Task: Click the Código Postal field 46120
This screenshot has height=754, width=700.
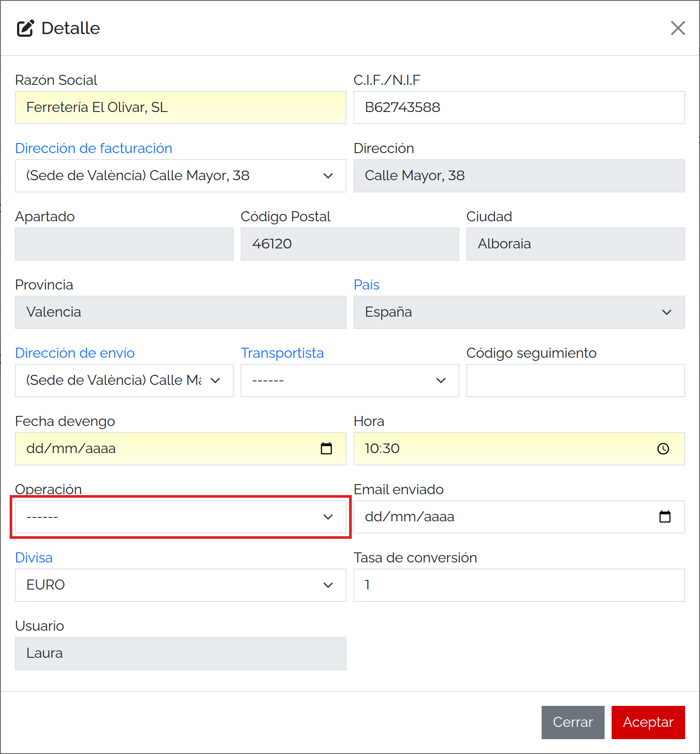Action: point(350,244)
